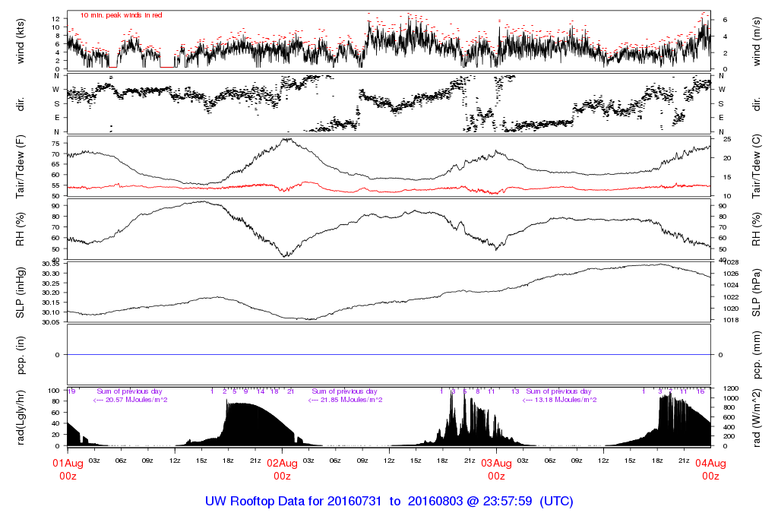Click the 01Aug 00z date marker

pyautogui.click(x=68, y=469)
